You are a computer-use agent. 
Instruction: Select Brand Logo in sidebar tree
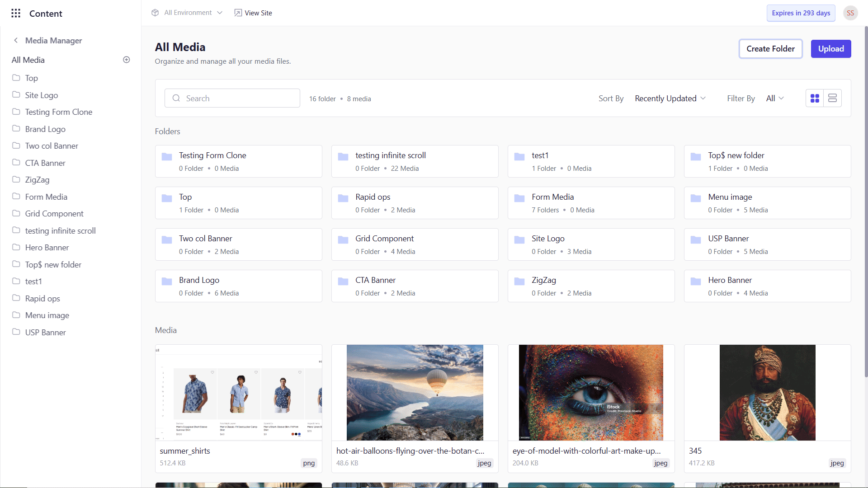(45, 129)
